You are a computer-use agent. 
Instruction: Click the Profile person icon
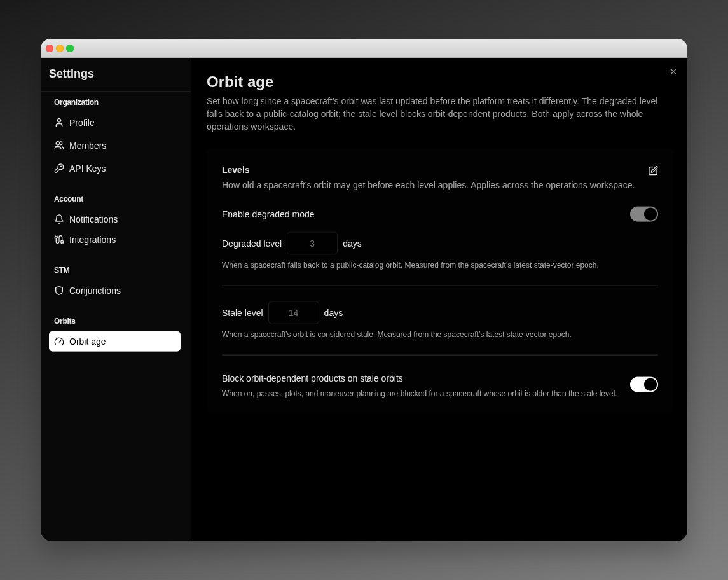(59, 123)
